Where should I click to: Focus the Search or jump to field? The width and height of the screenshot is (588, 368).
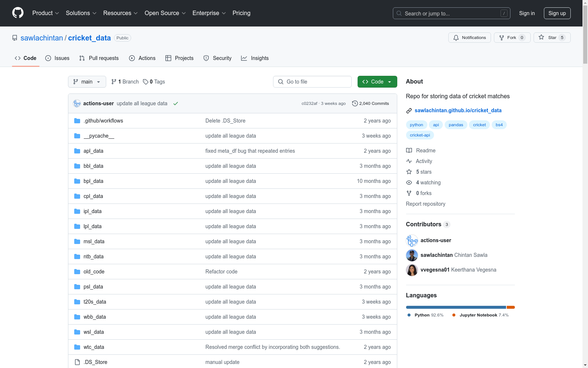(x=451, y=13)
